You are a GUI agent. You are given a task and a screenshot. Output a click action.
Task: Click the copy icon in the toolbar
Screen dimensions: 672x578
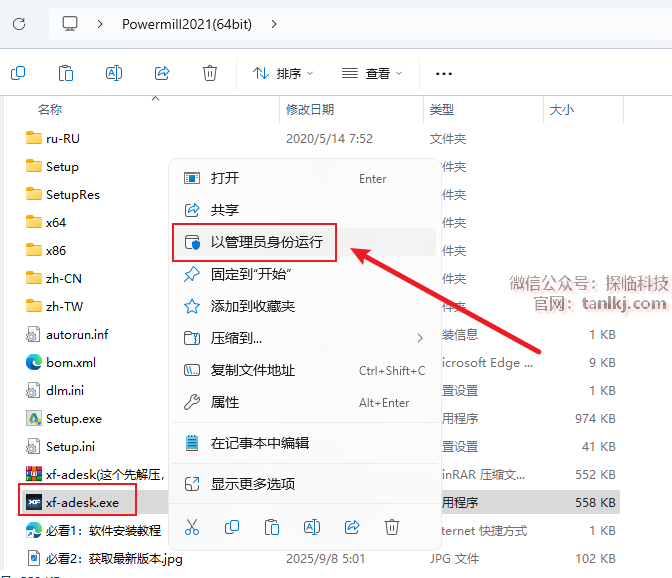(x=18, y=73)
